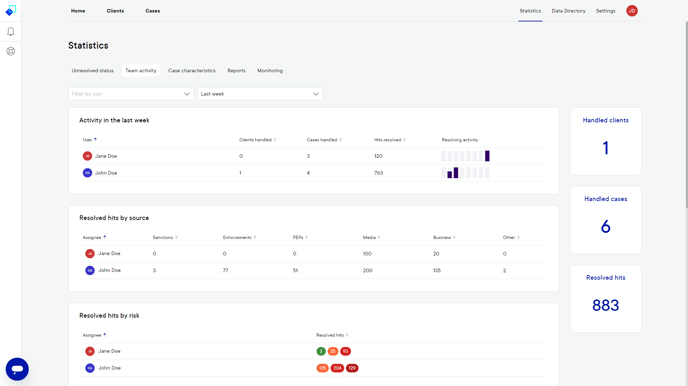The height and width of the screenshot is (386, 688).
Task: Click John Doe's orange 135 risk badge
Action: 322,368
